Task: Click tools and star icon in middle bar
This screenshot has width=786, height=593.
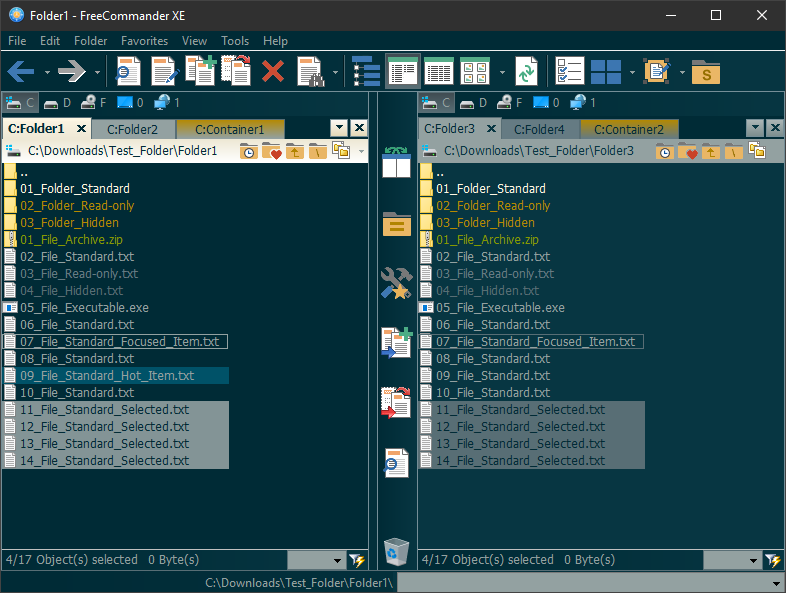Action: (x=396, y=283)
